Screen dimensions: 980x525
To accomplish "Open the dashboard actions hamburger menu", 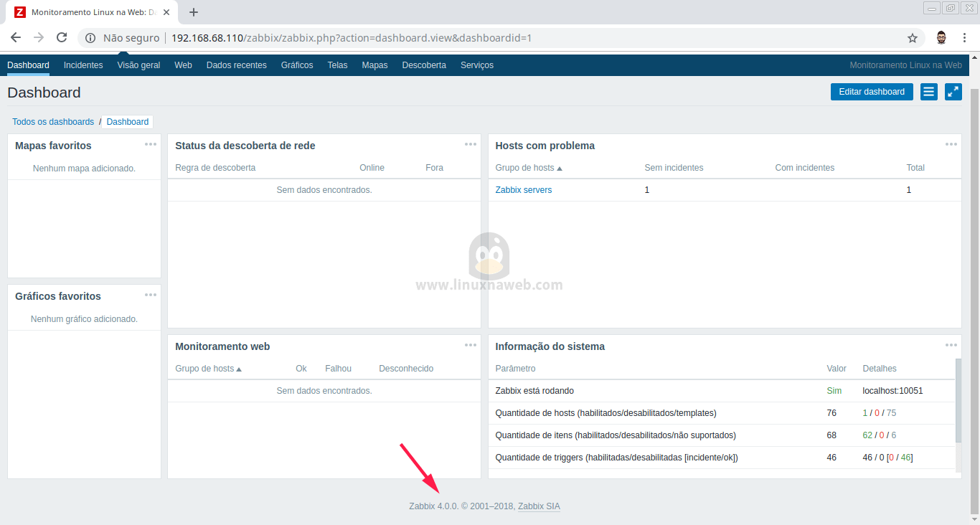I will (x=929, y=92).
